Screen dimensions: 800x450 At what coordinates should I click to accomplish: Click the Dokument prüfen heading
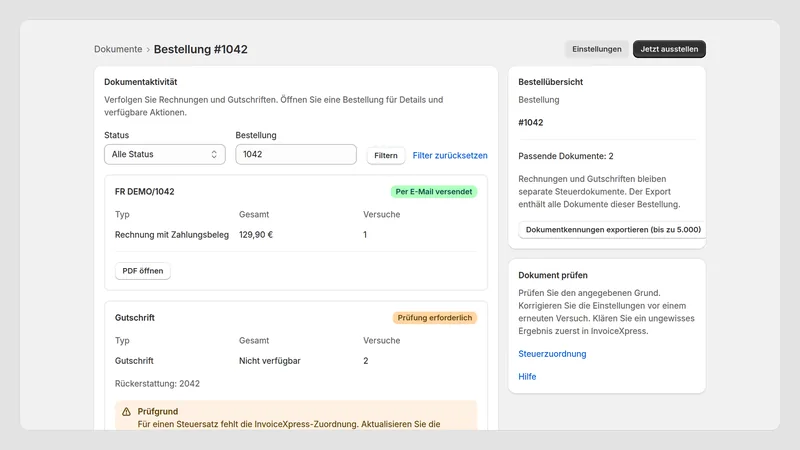553,275
